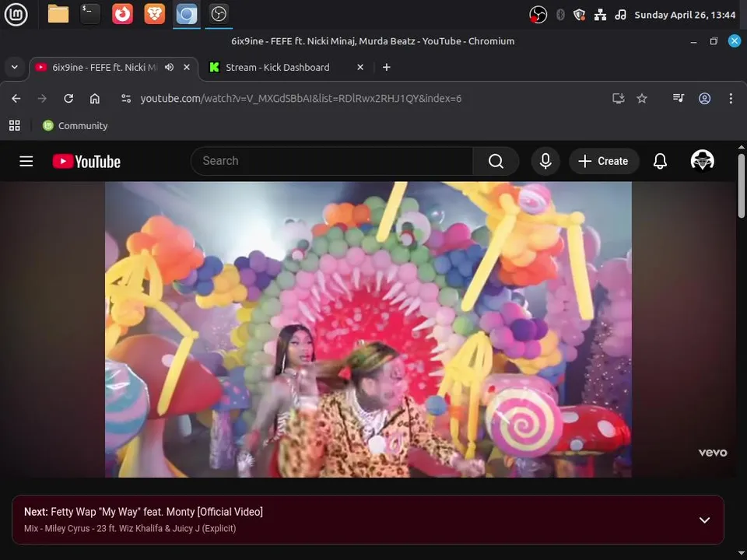Close the Kick Dashboard tab
Viewport: 747px width, 560px height.
tap(360, 67)
